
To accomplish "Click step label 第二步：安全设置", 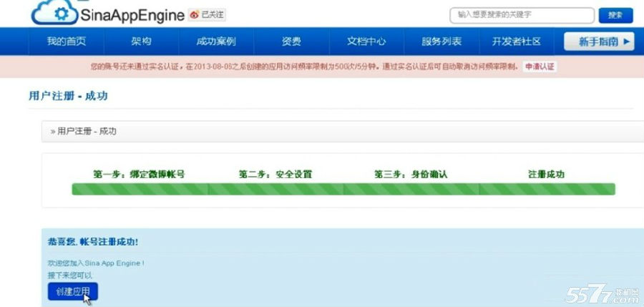I will pyautogui.click(x=275, y=175).
